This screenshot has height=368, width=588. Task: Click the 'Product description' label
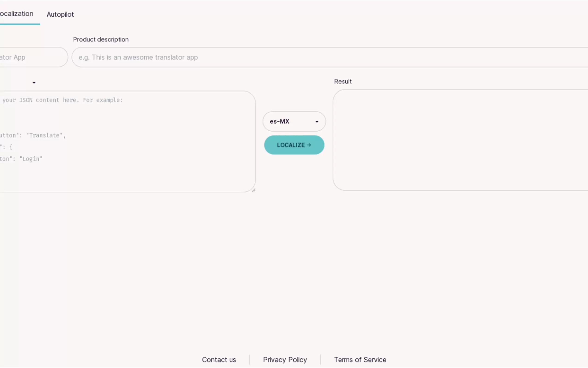(101, 39)
